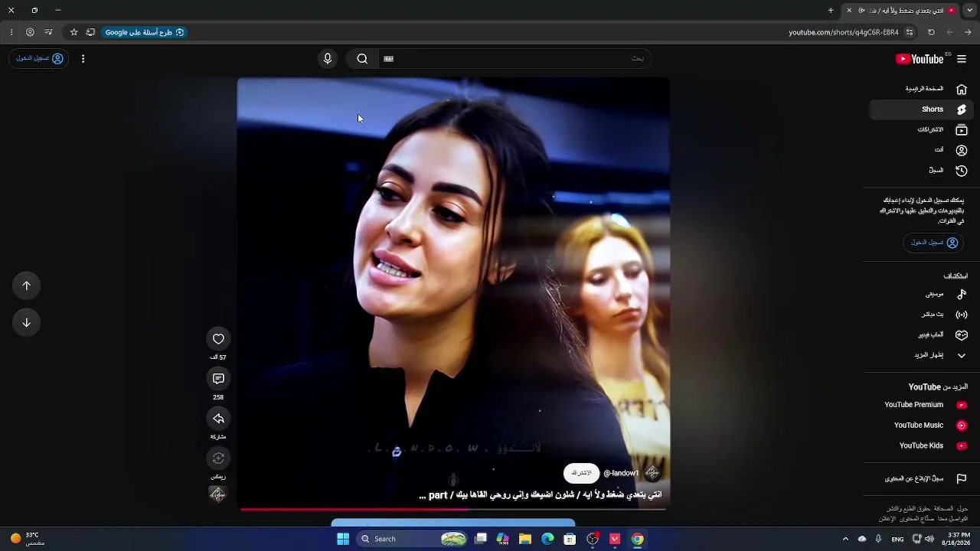Open Microsoft Store from the taskbar
980x551 pixels.
[570, 539]
